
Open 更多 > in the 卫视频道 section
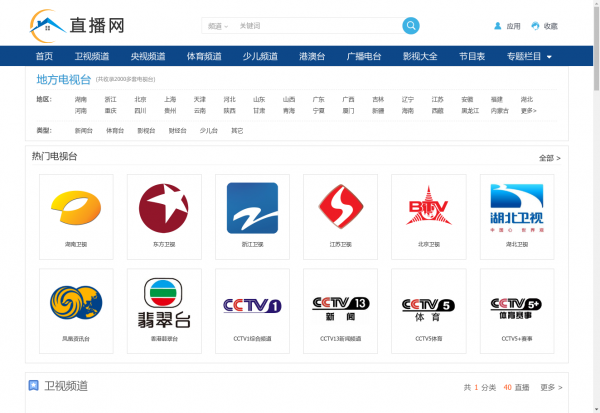(551, 387)
